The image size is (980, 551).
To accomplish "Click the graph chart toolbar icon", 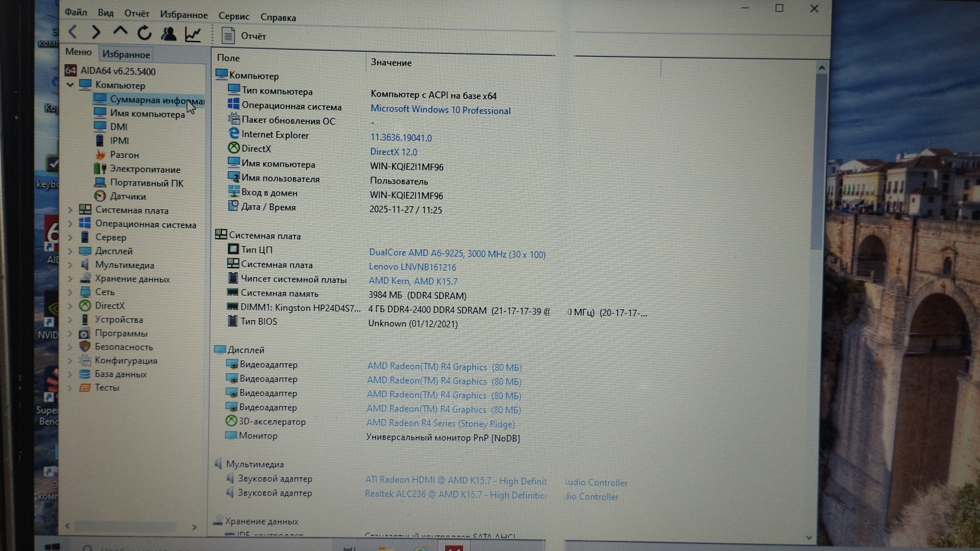I will coord(193,35).
